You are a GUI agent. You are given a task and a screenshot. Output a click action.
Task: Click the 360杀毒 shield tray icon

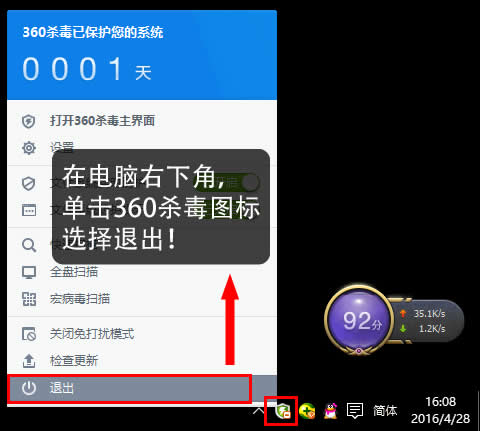pos(283,411)
